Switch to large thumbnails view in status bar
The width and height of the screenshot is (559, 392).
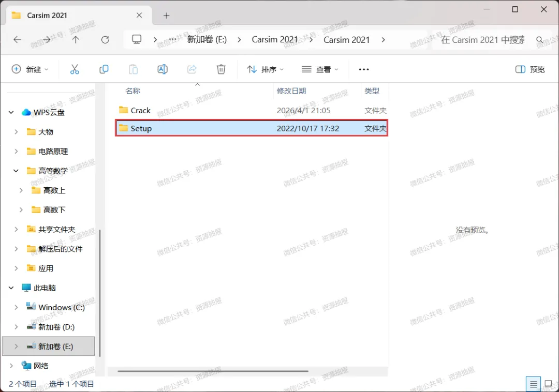pos(548,384)
